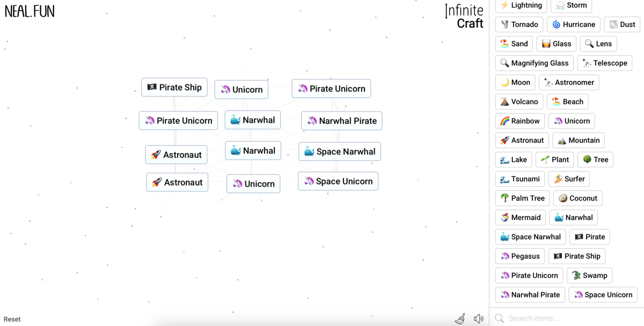The height and width of the screenshot is (326, 644).
Task: Choose the Rainbow element from the sidebar
Action: pos(519,121)
